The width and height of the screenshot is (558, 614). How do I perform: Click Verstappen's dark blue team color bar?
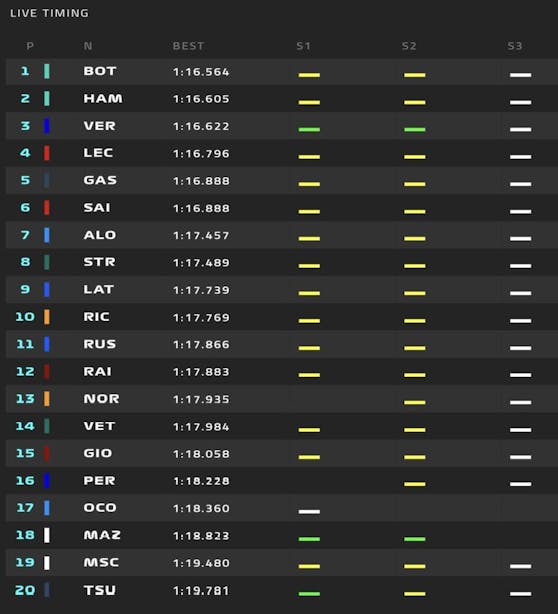click(x=47, y=126)
